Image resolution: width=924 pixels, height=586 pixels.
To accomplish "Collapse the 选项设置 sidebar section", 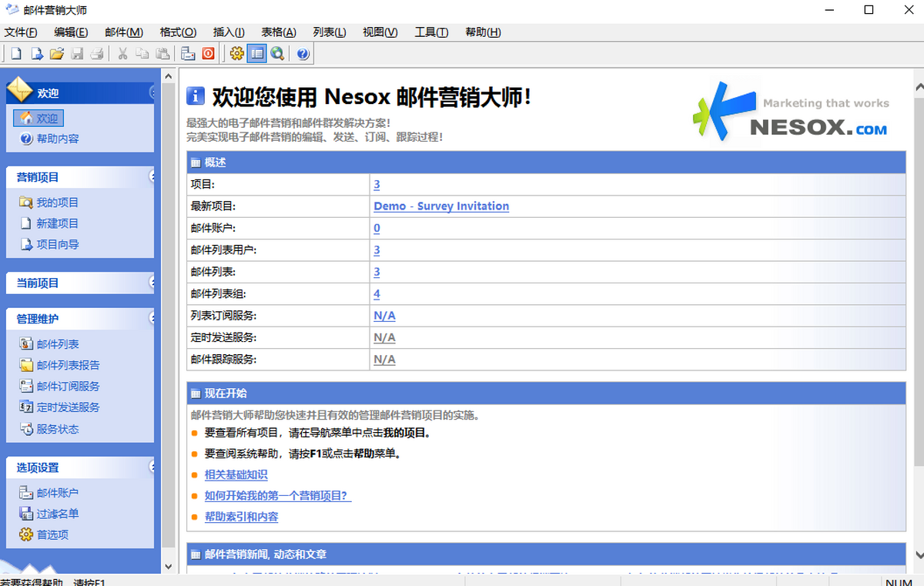I will pos(151,467).
